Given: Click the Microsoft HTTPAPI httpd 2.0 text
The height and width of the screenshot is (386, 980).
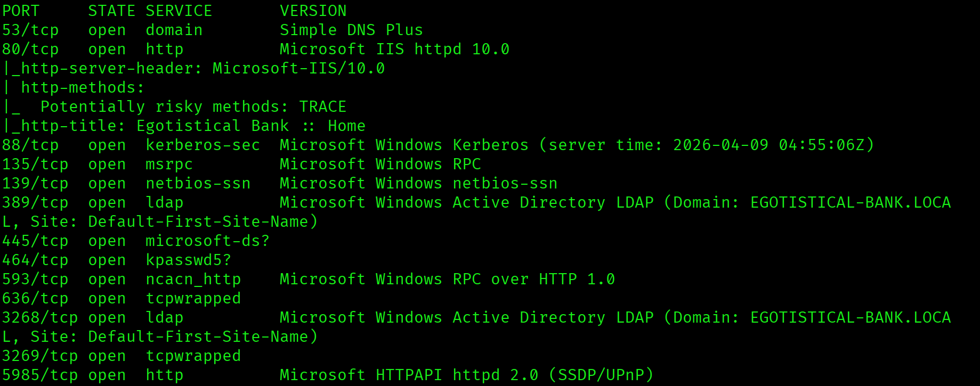Looking at the screenshot, I should pos(408,375).
